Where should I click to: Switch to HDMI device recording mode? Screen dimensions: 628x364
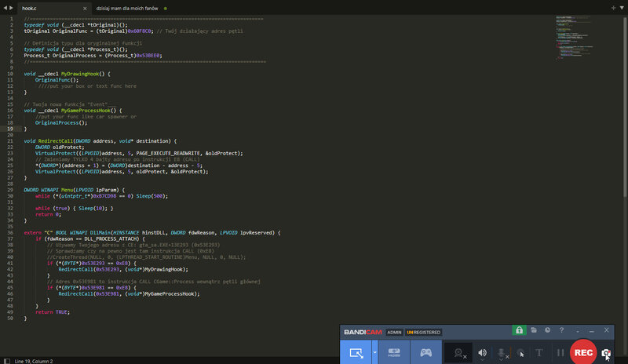point(395,353)
